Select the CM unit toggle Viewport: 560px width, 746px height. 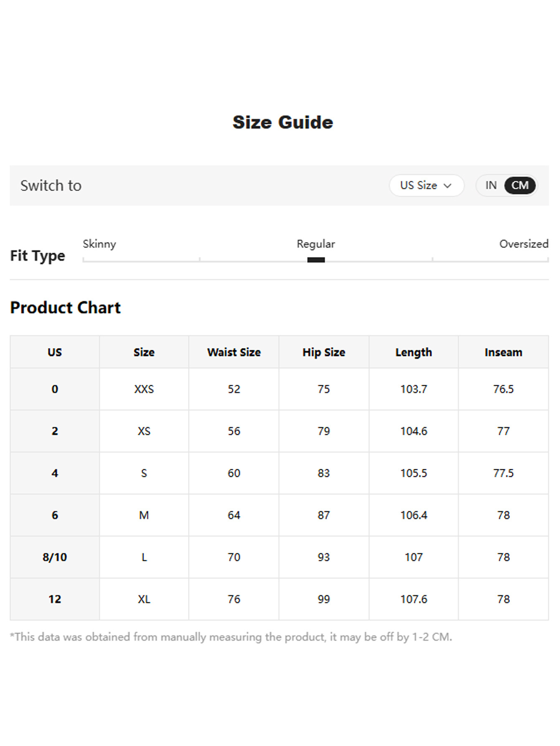coord(520,185)
